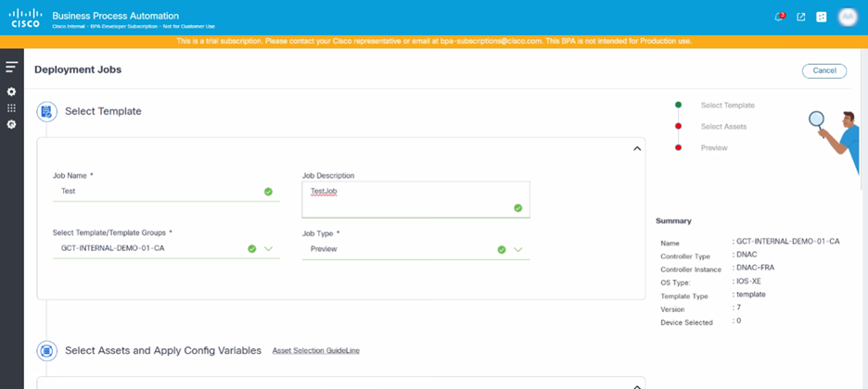Click the IOS-XE OS type value
The width and height of the screenshot is (868, 389).
[x=748, y=282]
